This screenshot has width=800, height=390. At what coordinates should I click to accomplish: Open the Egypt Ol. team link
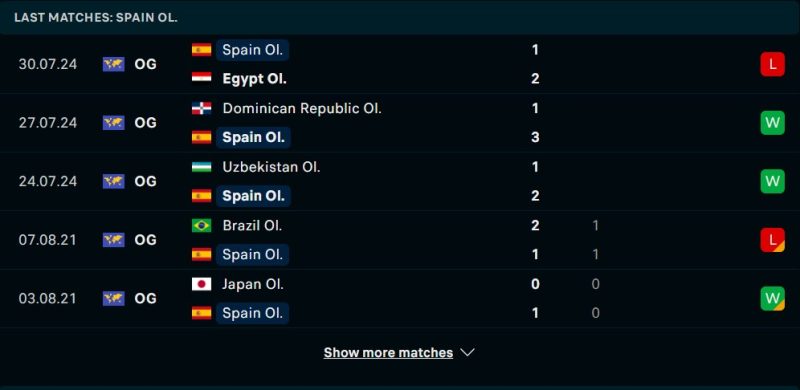[x=254, y=79]
